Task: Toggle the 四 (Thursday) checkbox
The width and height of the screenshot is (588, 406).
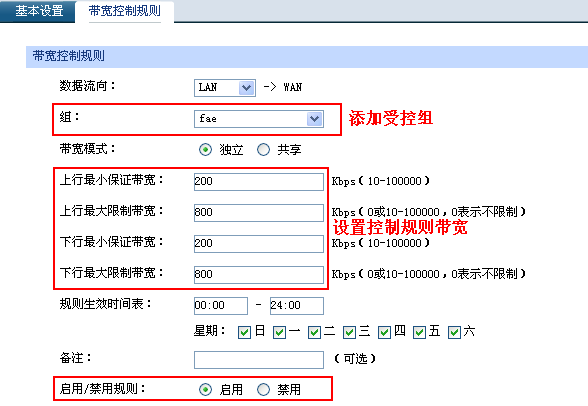Action: pos(384,332)
